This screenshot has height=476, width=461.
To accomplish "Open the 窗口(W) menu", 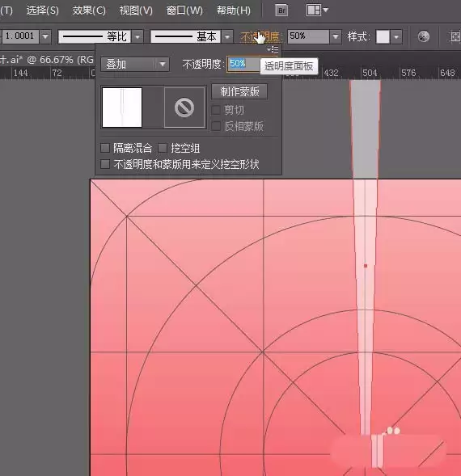I will 184,11.
